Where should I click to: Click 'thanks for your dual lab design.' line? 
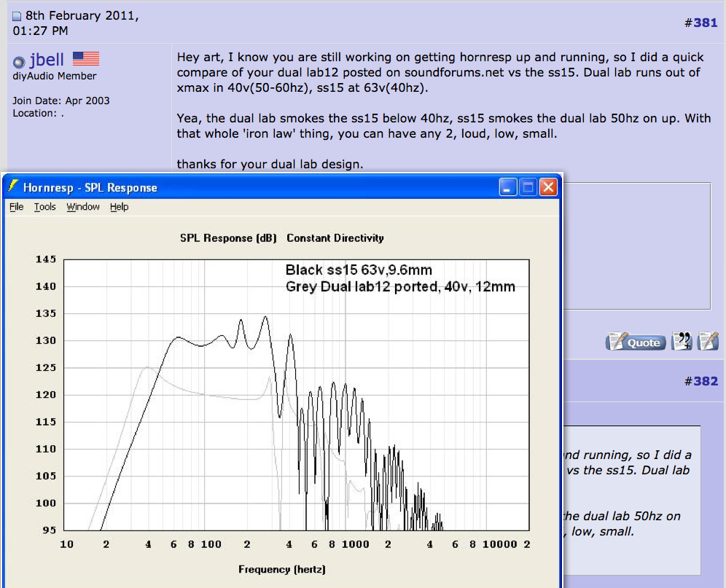coord(270,165)
